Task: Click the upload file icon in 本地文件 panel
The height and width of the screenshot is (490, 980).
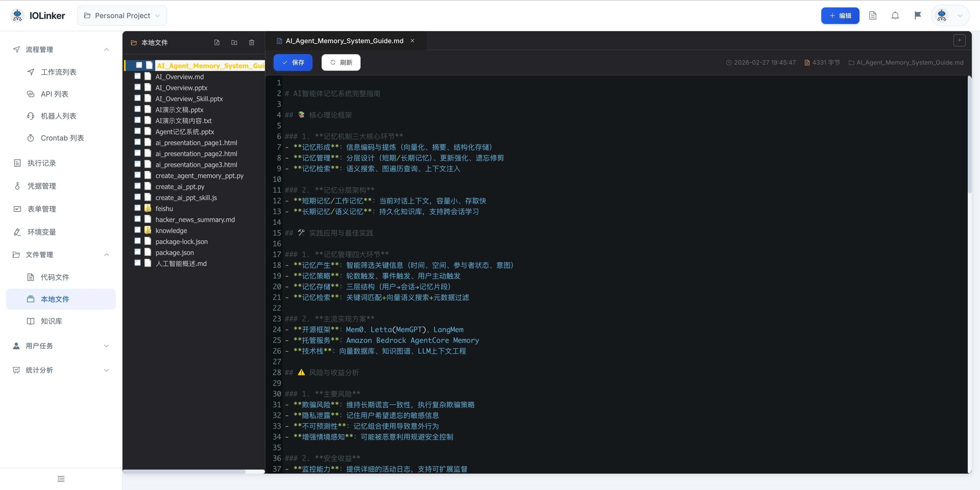Action: [x=217, y=42]
